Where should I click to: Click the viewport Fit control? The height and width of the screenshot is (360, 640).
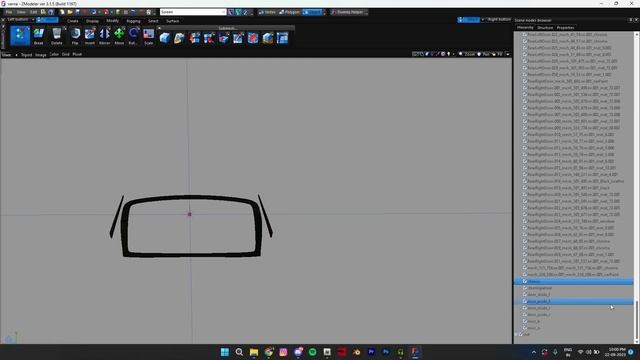point(497,54)
